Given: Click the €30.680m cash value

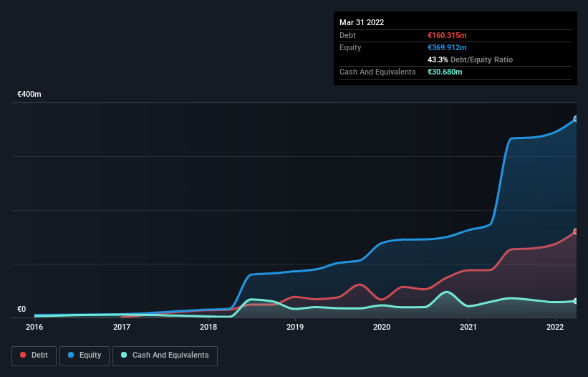Looking at the screenshot, I should coord(445,72).
